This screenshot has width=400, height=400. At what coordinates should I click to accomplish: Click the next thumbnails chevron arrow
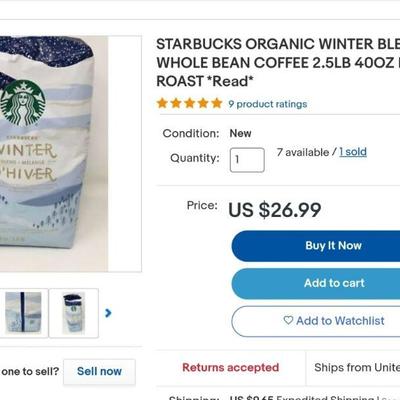[x=108, y=313]
